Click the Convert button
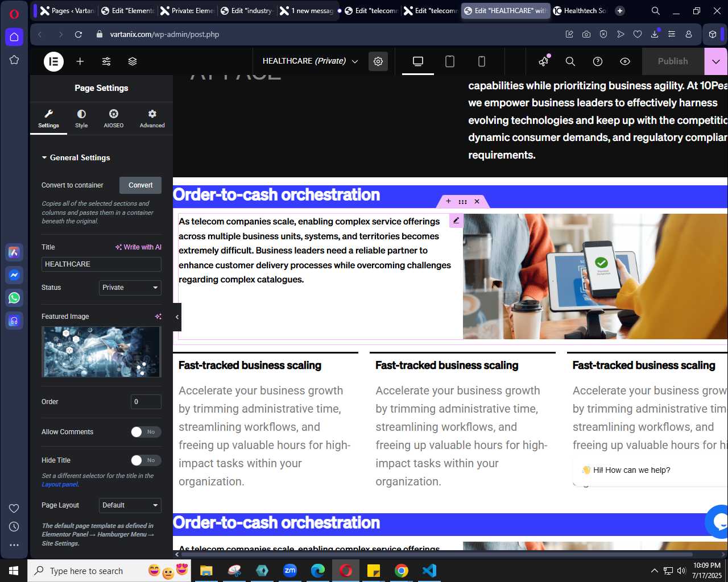 pos(140,185)
